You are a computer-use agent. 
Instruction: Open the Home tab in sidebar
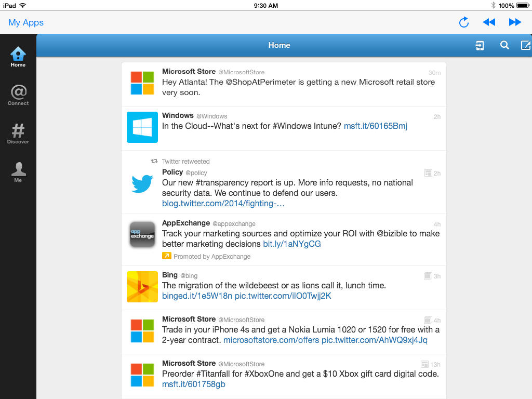(x=18, y=57)
